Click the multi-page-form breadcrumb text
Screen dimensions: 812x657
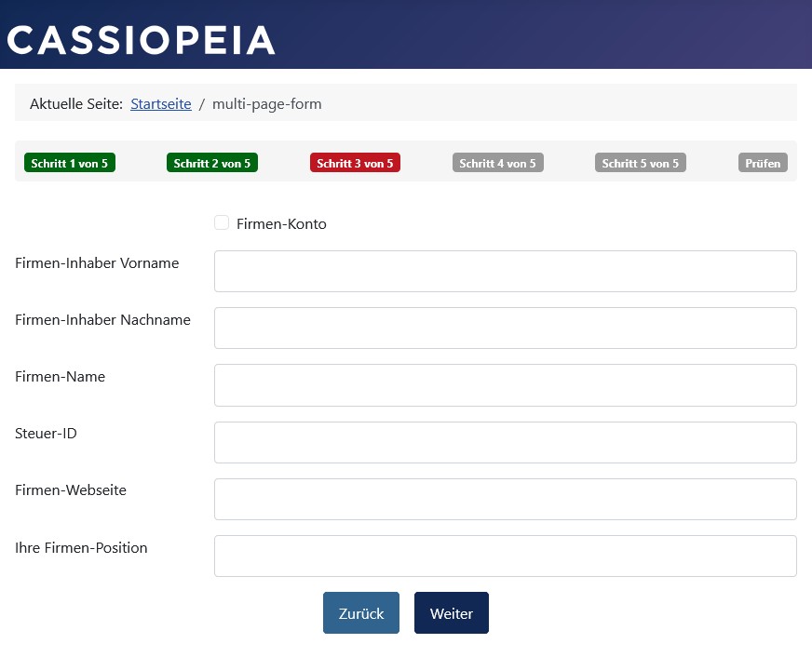(x=266, y=104)
